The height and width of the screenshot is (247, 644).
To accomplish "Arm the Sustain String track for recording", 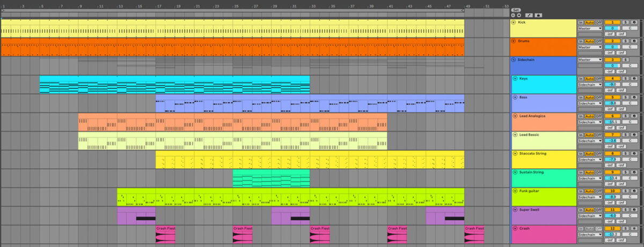I will point(634,173).
